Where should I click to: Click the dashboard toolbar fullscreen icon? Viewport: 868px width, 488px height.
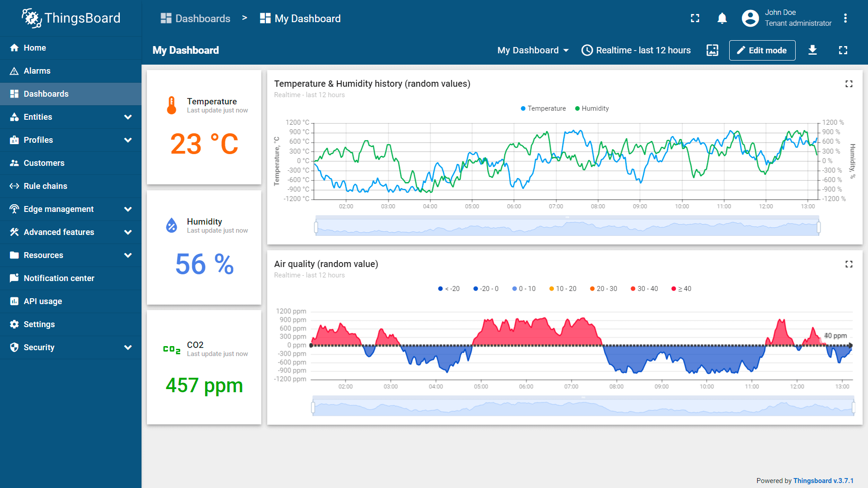coord(843,50)
